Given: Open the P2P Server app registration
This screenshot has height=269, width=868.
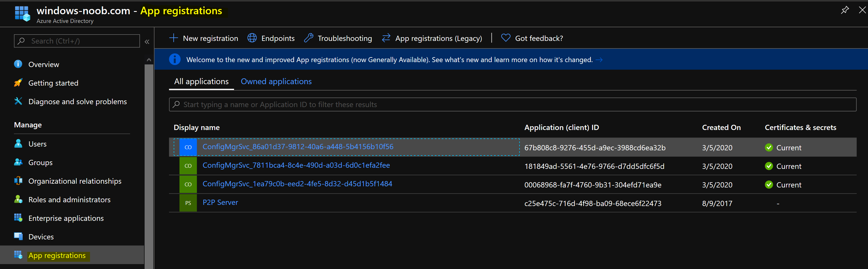Looking at the screenshot, I should click(220, 202).
